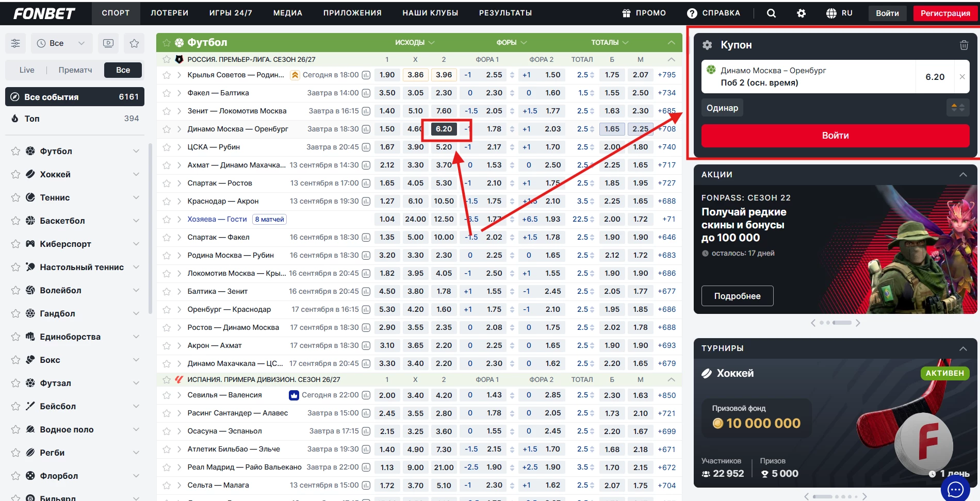Image resolution: width=980 pixels, height=501 pixels.
Task: Open the Все time filter dropdown
Action: click(62, 43)
